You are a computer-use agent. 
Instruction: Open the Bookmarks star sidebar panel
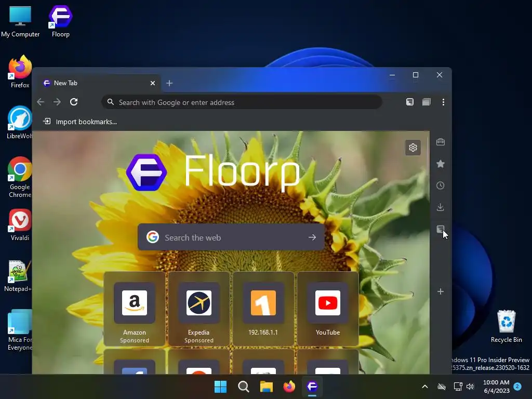441,164
